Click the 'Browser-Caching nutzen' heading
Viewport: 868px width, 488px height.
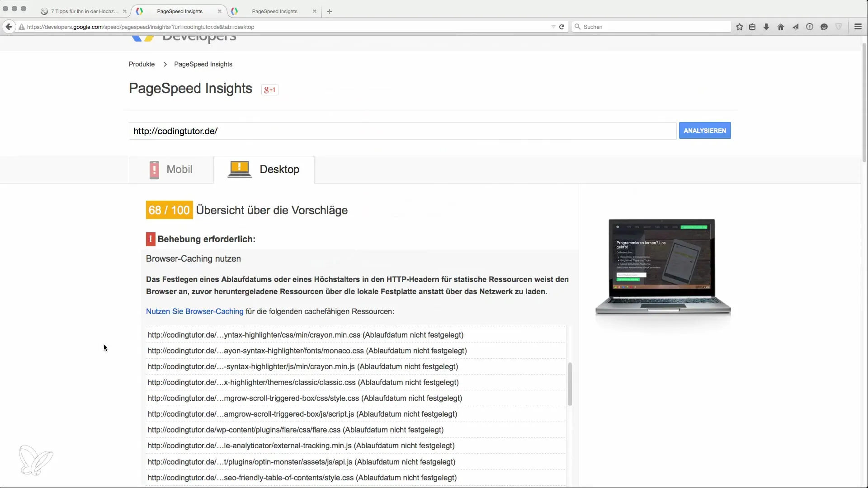tap(193, 259)
